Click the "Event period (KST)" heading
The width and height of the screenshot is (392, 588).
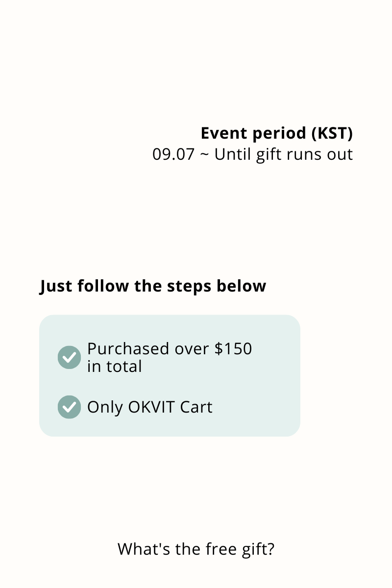[276, 133]
